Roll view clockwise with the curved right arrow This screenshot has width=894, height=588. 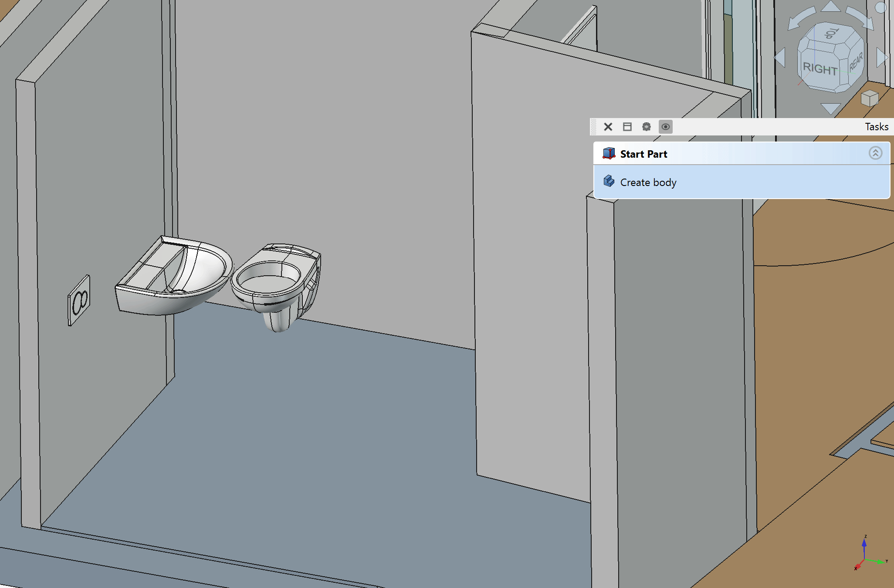click(x=860, y=17)
